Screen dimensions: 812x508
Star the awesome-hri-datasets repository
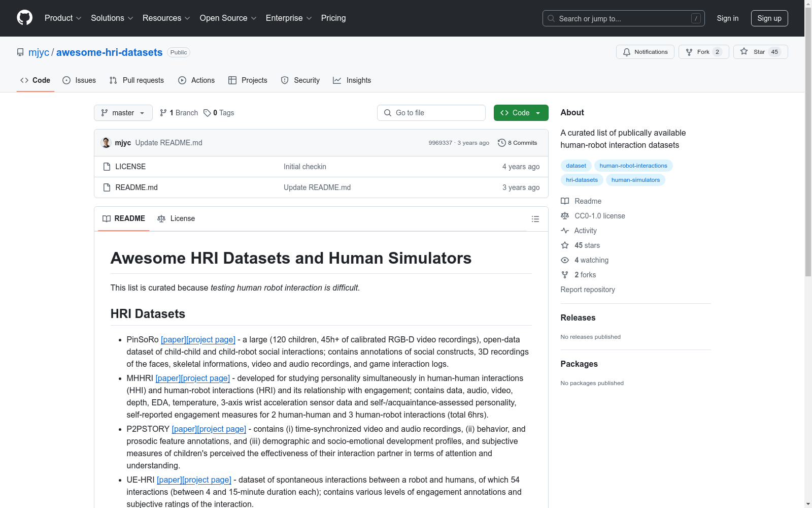coord(760,52)
